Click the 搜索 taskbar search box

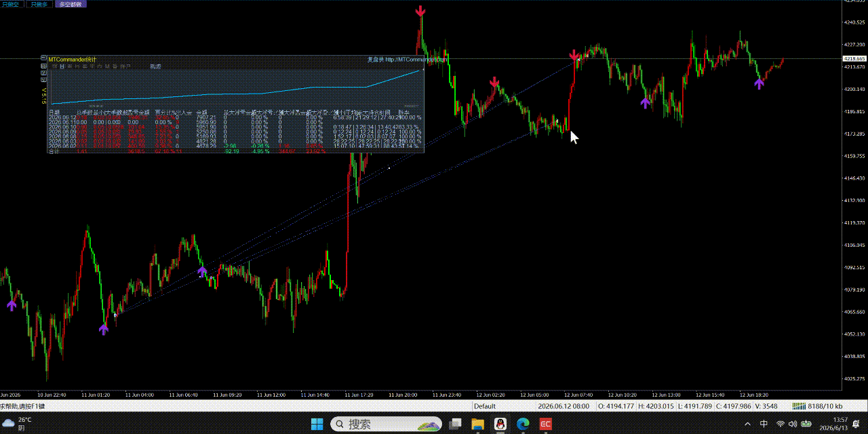[385, 425]
